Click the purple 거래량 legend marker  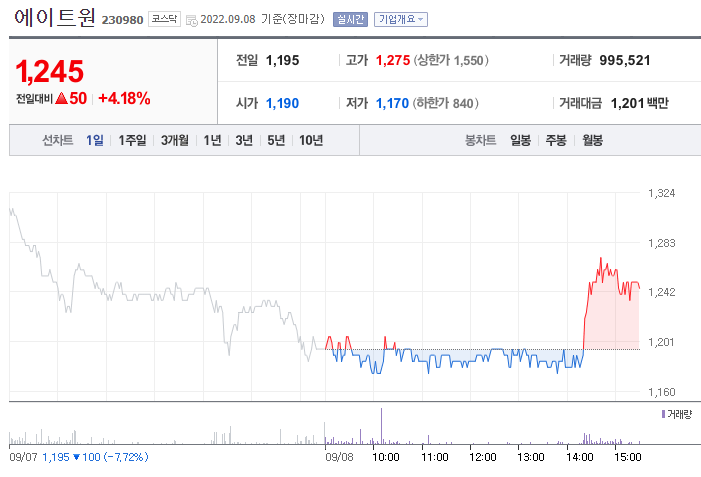coord(663,414)
